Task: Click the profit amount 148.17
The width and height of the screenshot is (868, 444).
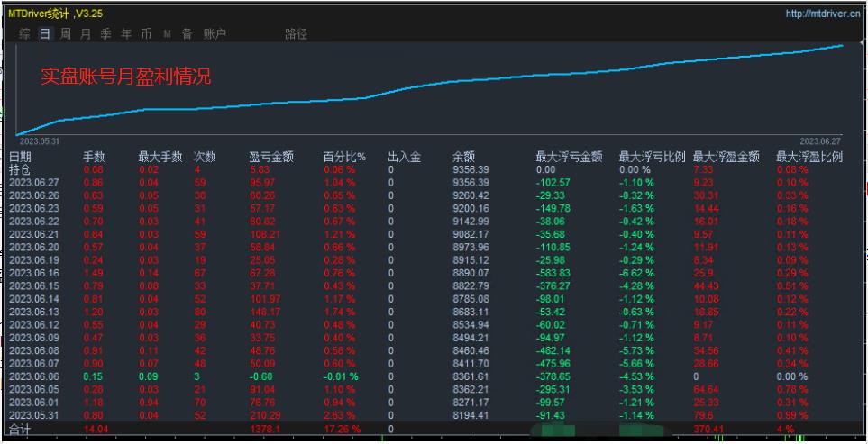Action: click(265, 312)
